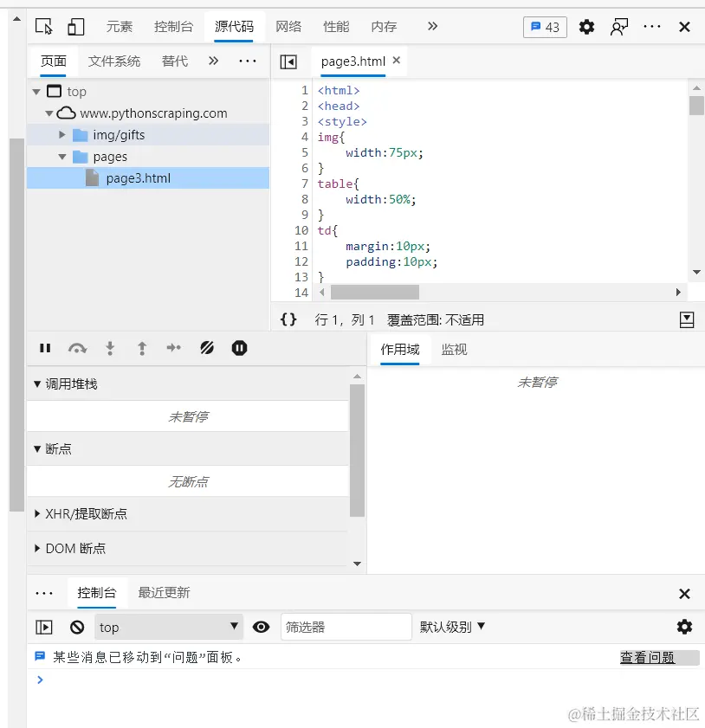
Task: Create live expression eye icon
Action: pyautogui.click(x=261, y=628)
